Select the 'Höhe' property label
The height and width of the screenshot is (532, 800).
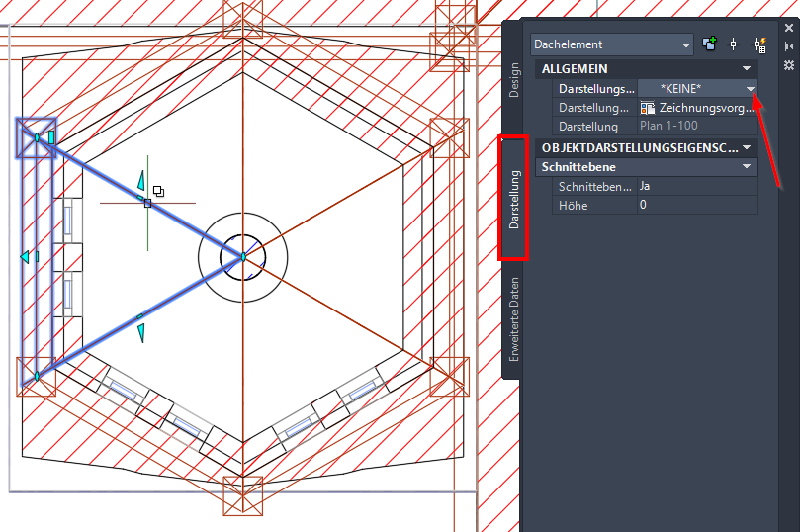pyautogui.click(x=573, y=206)
